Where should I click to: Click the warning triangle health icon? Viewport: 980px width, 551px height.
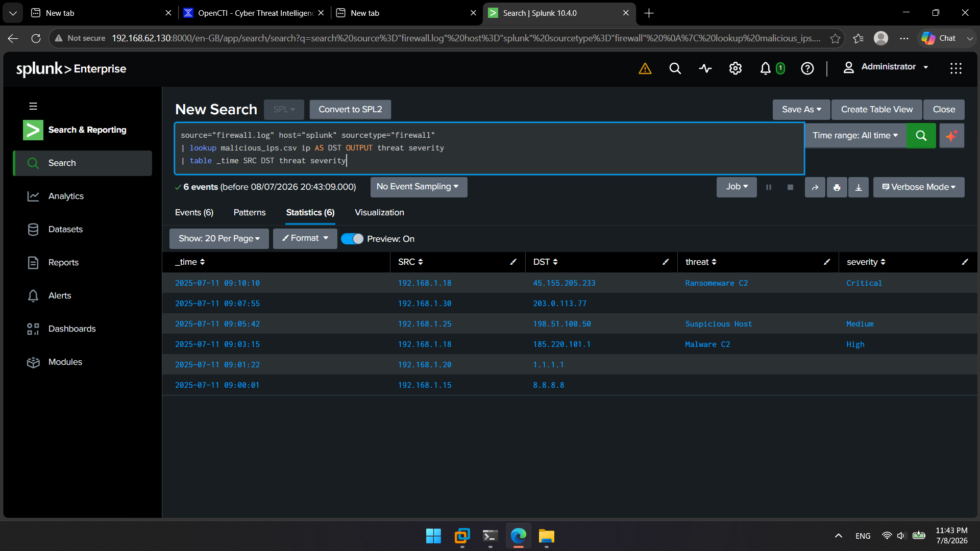(x=645, y=68)
